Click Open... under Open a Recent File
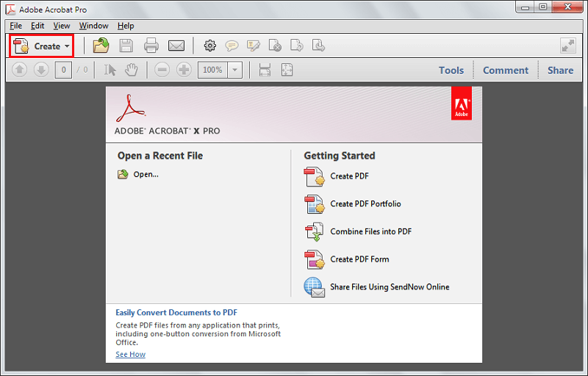 pos(146,175)
